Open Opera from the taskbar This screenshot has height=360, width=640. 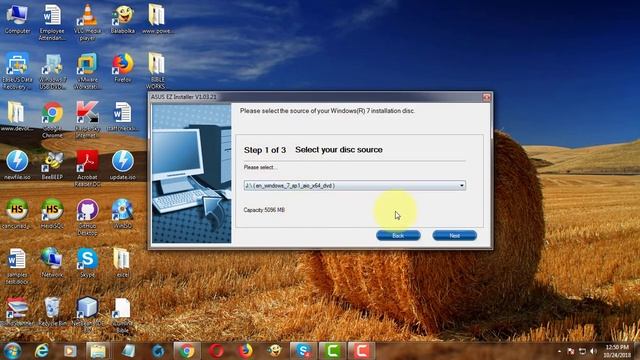pyautogui.click(x=216, y=351)
